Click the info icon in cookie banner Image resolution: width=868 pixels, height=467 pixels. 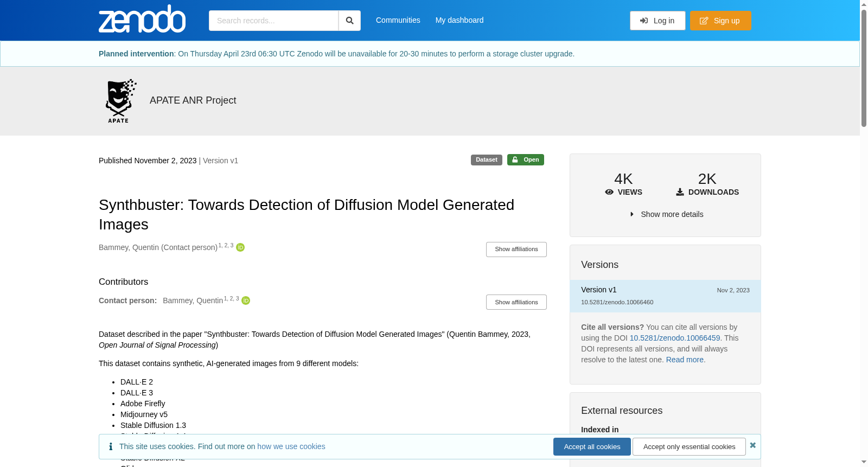coord(111,446)
